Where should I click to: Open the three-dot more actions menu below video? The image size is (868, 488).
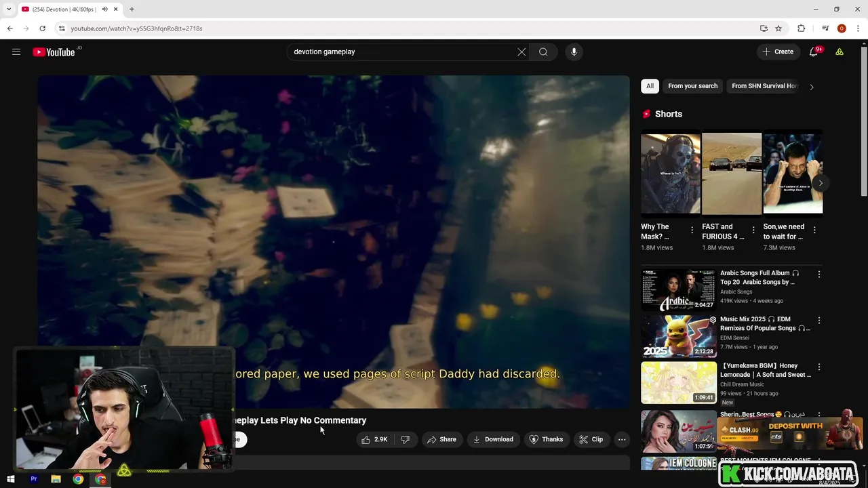coord(622,439)
